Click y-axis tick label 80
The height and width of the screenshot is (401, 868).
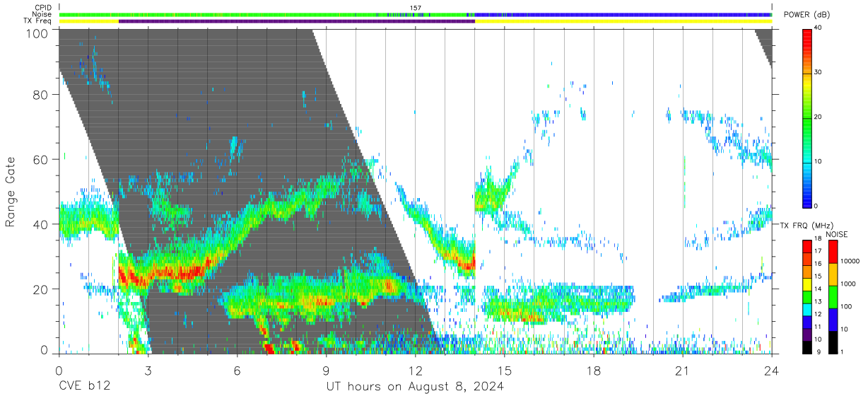(40, 95)
